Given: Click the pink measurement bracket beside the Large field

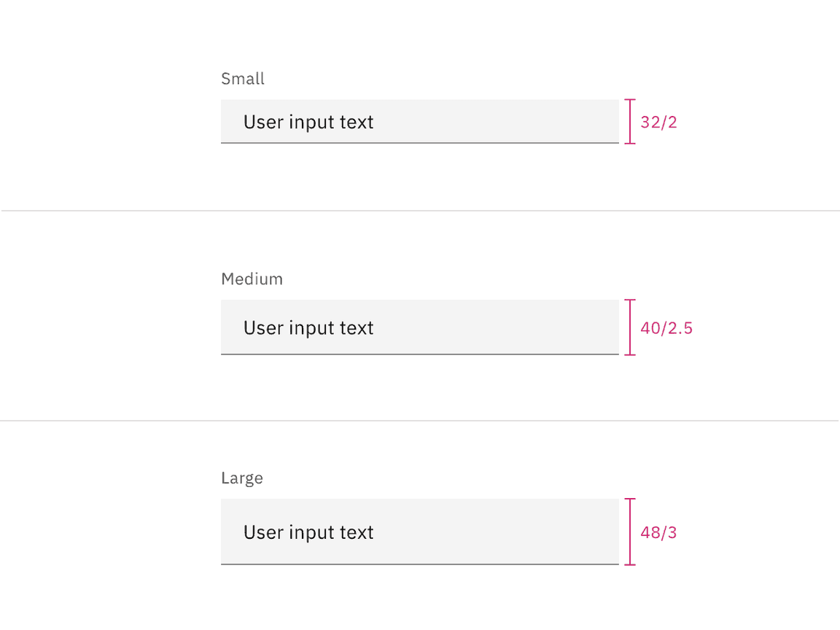Looking at the screenshot, I should (x=629, y=532).
